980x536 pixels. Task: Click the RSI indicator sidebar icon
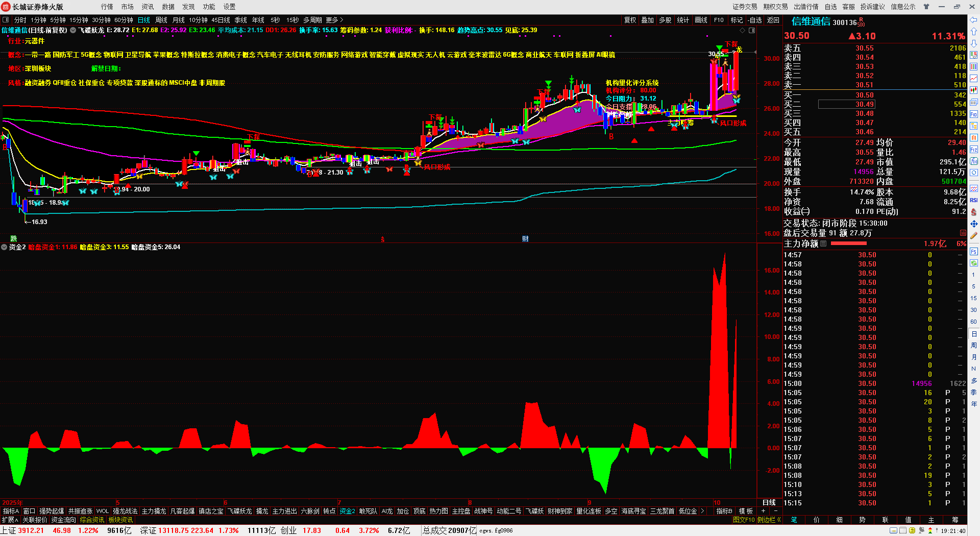coord(974,200)
